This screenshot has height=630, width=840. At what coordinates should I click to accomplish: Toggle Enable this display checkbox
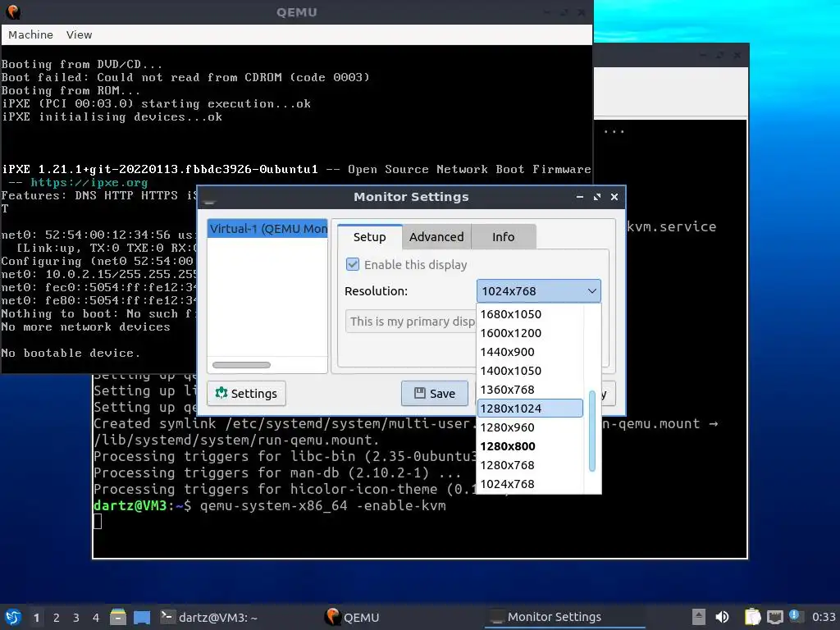(353, 264)
